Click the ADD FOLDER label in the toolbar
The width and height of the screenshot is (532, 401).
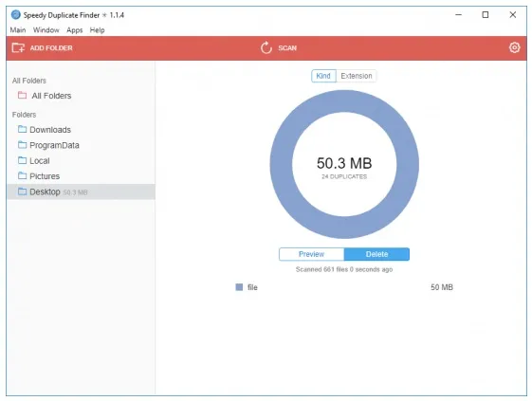pos(51,48)
